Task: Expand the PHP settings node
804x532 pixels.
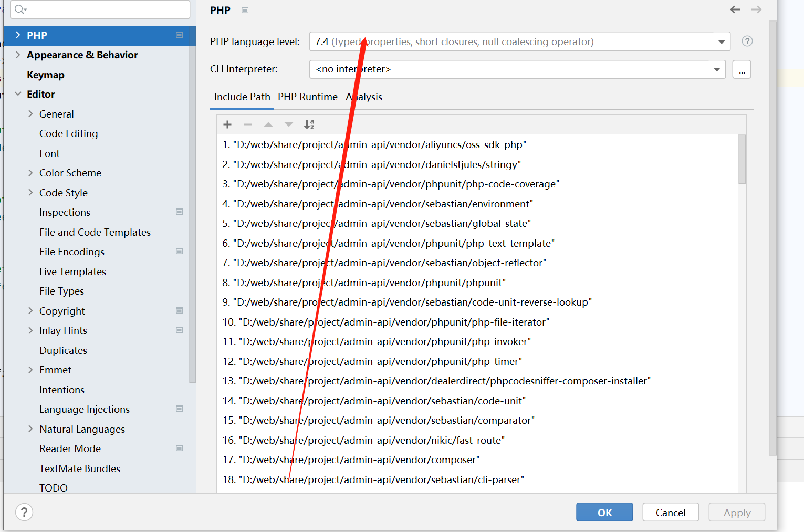Action: coord(18,35)
